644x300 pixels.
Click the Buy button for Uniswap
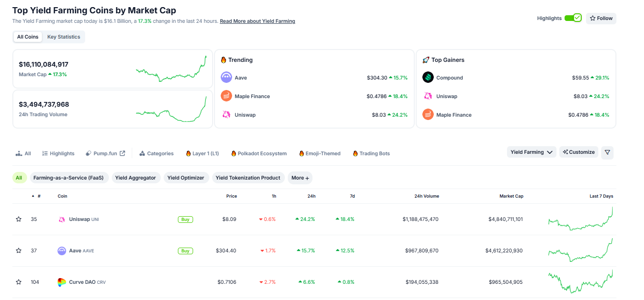point(185,220)
